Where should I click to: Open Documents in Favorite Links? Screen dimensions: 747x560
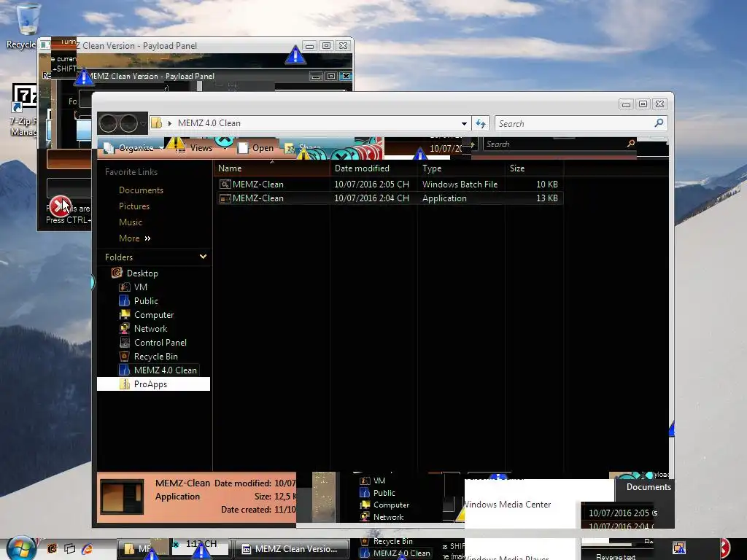pos(141,190)
